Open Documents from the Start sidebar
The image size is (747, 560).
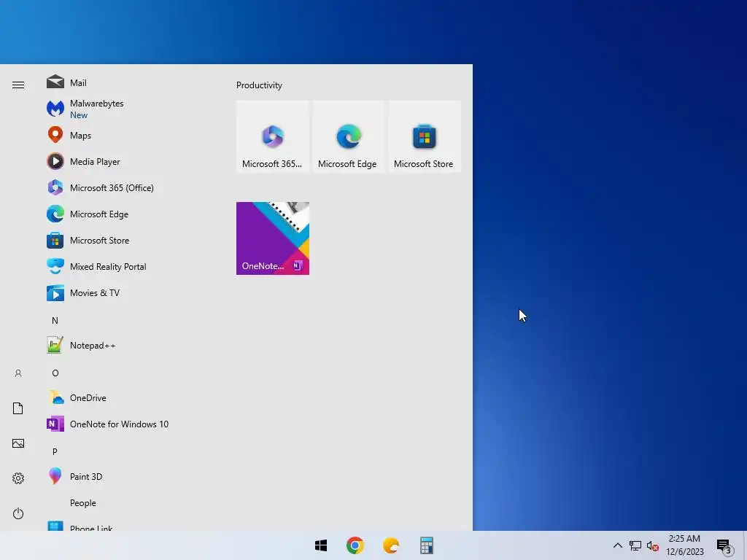[18, 408]
